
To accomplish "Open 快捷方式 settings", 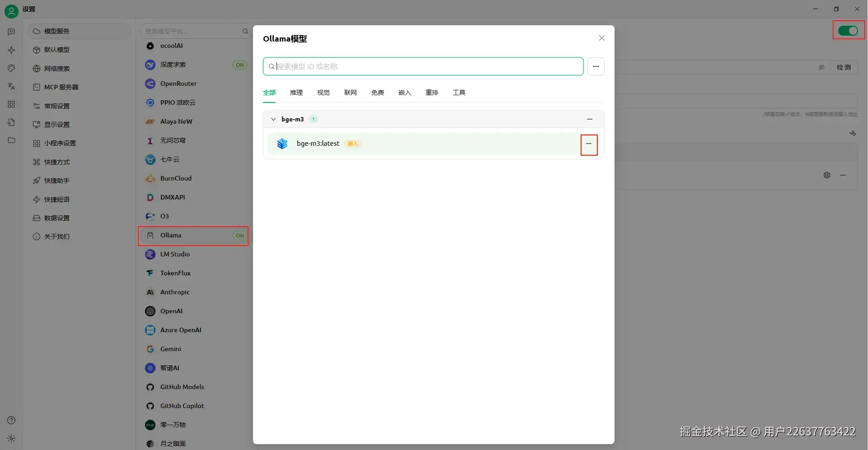I will 79,162.
